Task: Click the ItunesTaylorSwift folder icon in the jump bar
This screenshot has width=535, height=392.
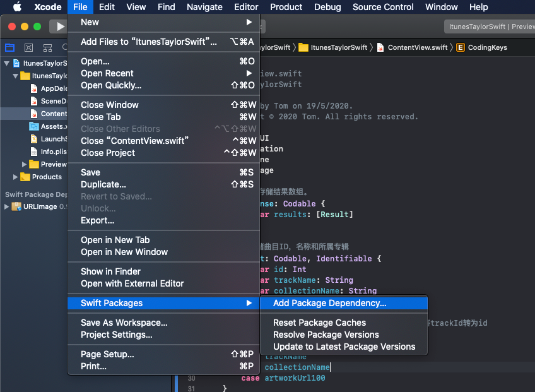Action: coord(303,47)
